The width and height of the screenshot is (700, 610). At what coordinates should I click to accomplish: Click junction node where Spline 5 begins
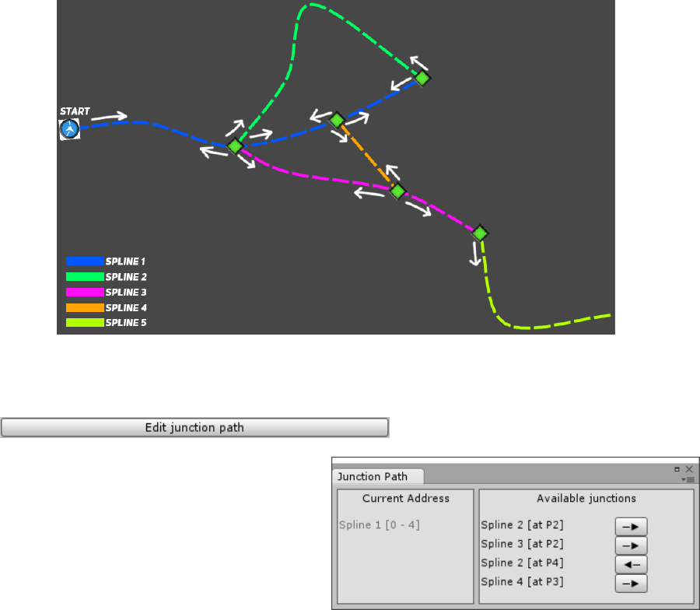pos(480,233)
